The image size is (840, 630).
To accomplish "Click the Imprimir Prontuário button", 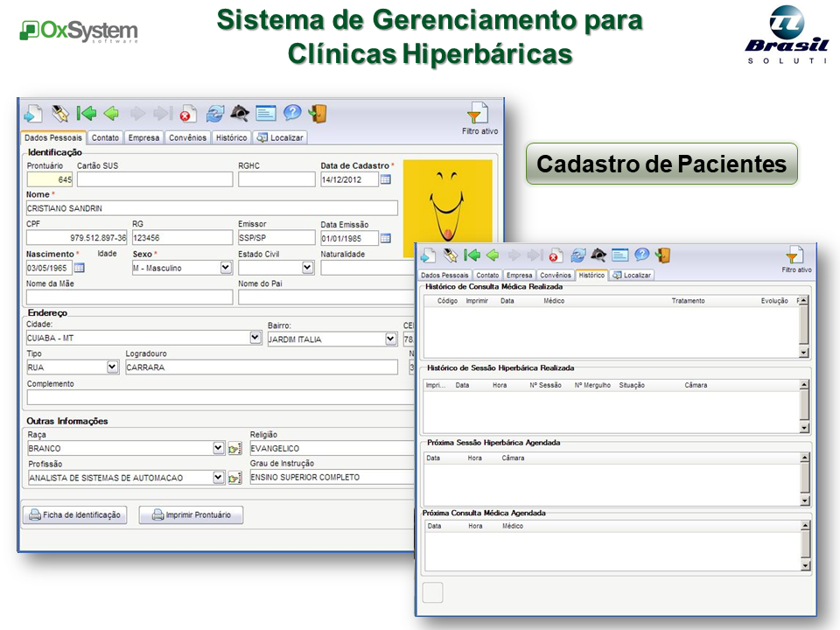I will pyautogui.click(x=191, y=515).
